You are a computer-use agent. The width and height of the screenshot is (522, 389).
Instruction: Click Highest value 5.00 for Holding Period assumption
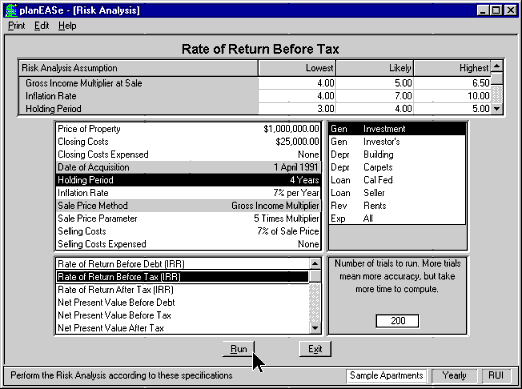(452, 109)
